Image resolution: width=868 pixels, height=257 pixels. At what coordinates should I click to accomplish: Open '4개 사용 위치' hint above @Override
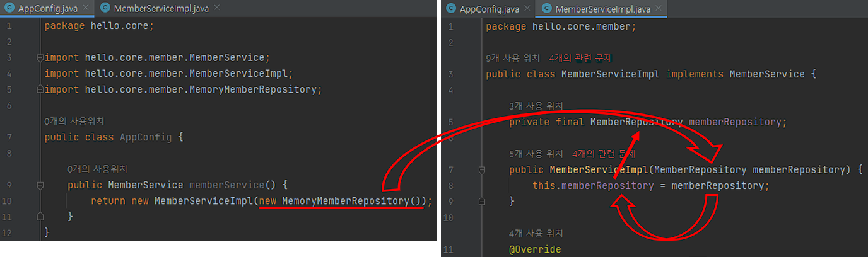(x=536, y=234)
